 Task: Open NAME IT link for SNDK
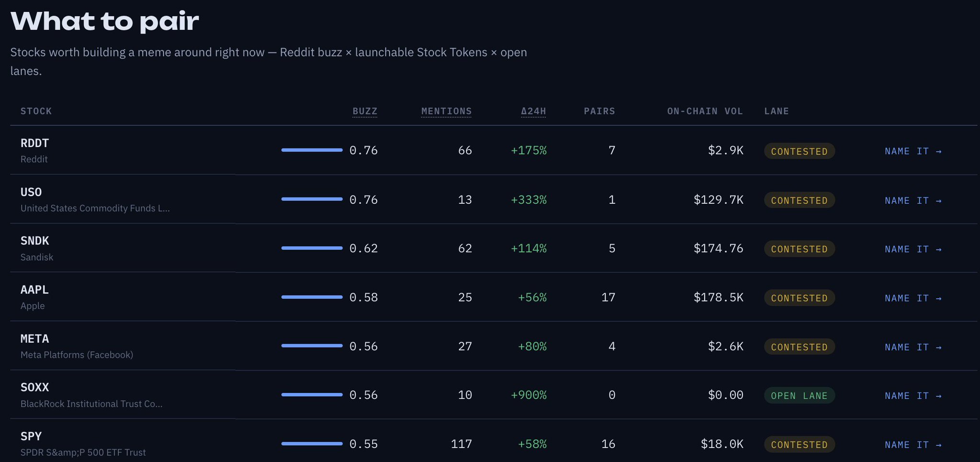[913, 249]
